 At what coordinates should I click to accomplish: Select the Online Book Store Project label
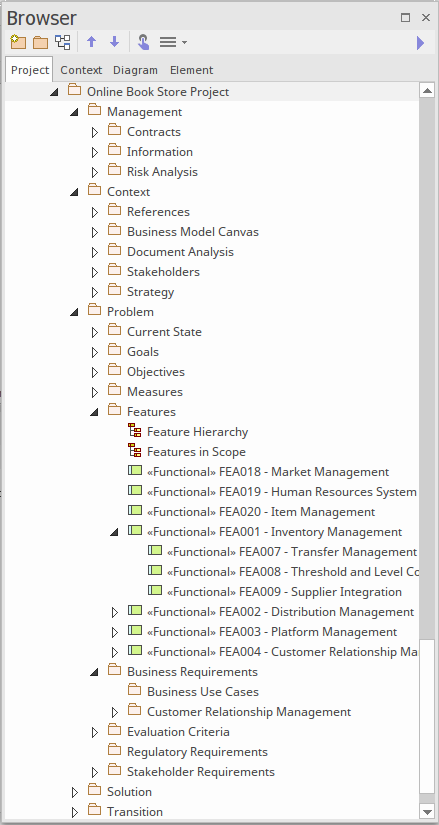click(158, 92)
